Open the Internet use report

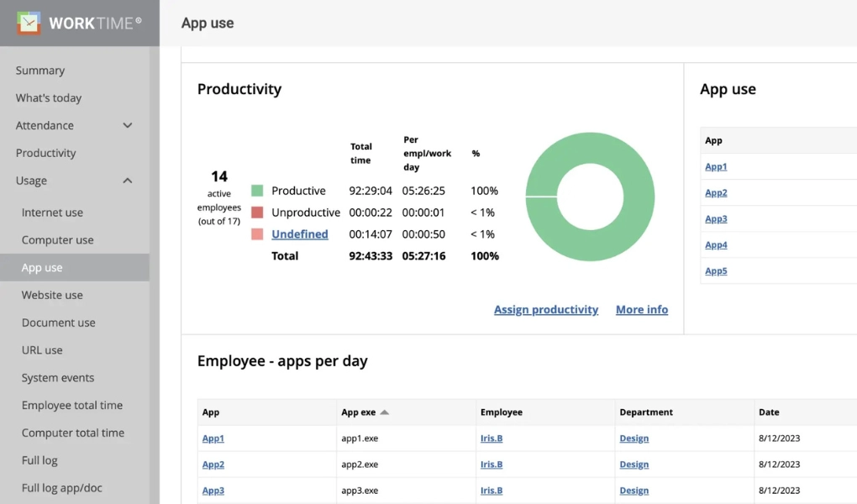(52, 213)
